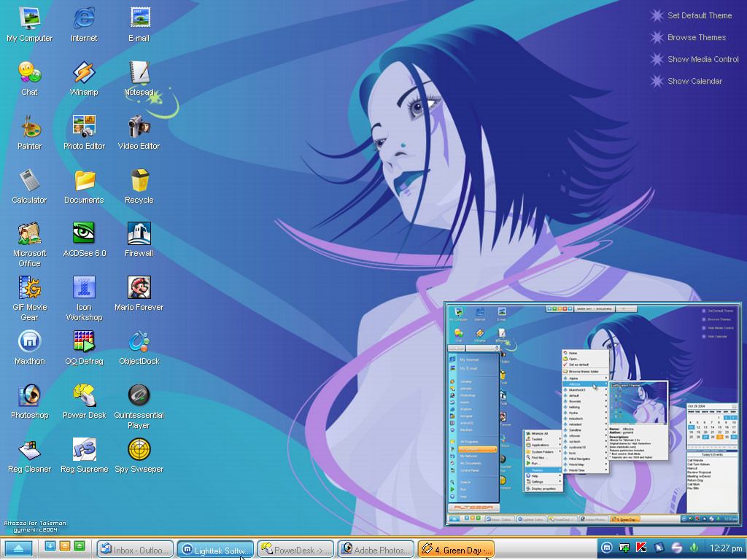Switch to Inbox - Outlook taskbar item
The height and width of the screenshot is (560, 747).
136,550
